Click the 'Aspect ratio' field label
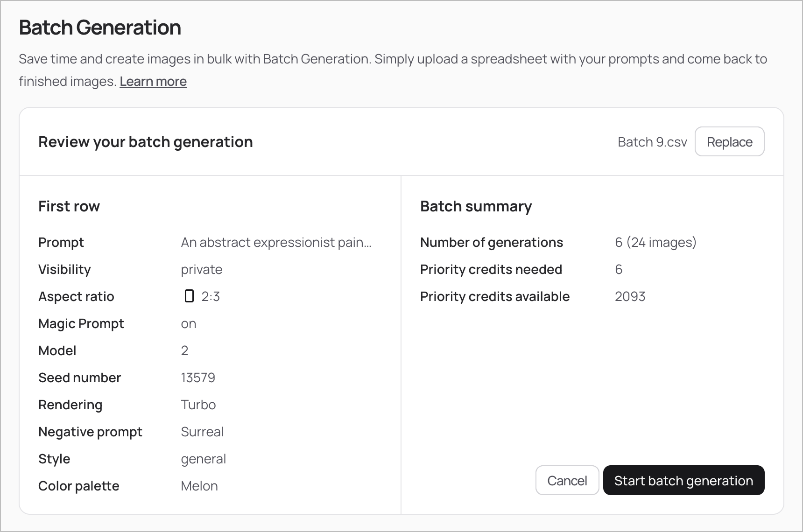This screenshot has width=803, height=532. 76,297
